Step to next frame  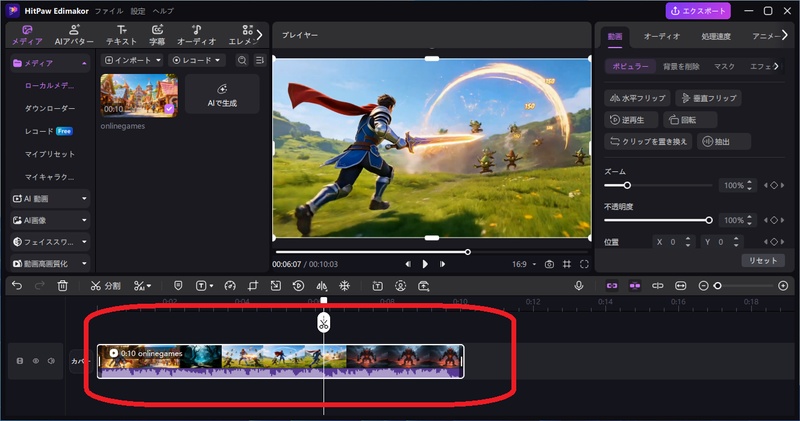[x=442, y=264]
